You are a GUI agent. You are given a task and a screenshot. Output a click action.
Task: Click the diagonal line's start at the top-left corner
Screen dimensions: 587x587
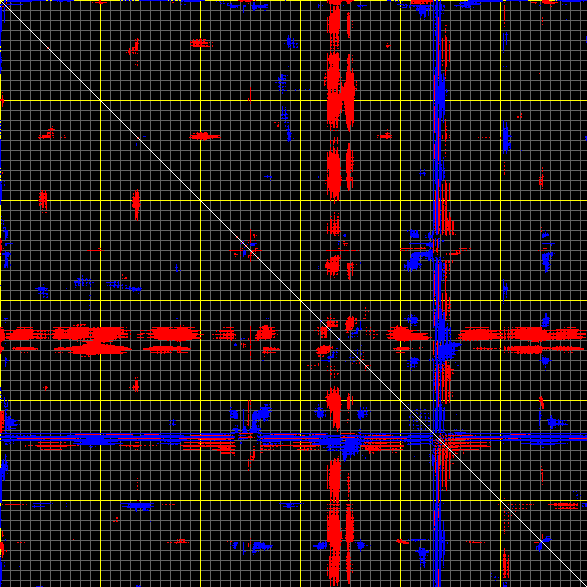2,2
